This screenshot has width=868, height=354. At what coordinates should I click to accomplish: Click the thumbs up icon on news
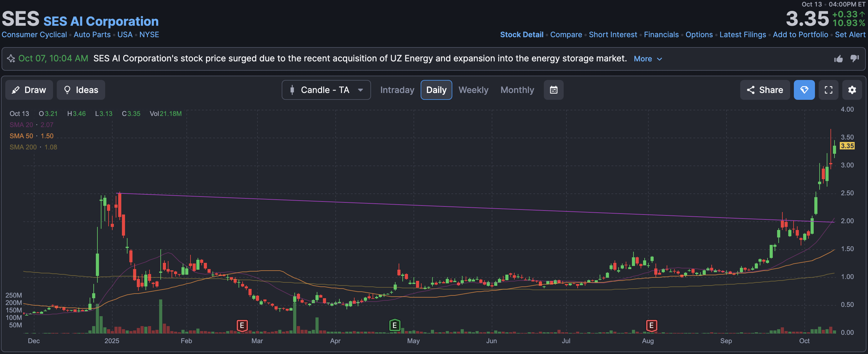[x=838, y=59]
